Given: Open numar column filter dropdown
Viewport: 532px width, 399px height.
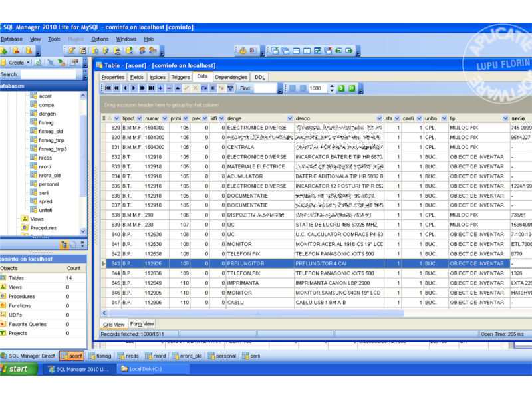Looking at the screenshot, I should (164, 118).
